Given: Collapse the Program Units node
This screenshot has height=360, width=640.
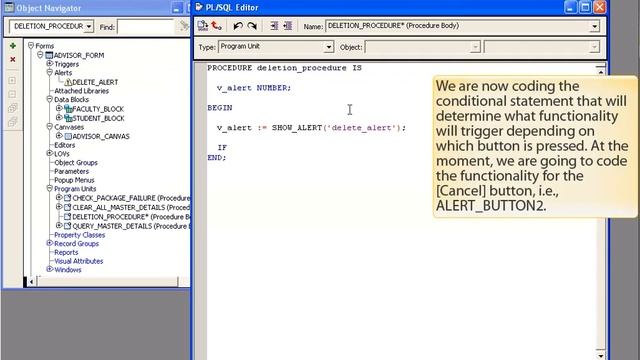Looking at the screenshot, I should coord(49,188).
